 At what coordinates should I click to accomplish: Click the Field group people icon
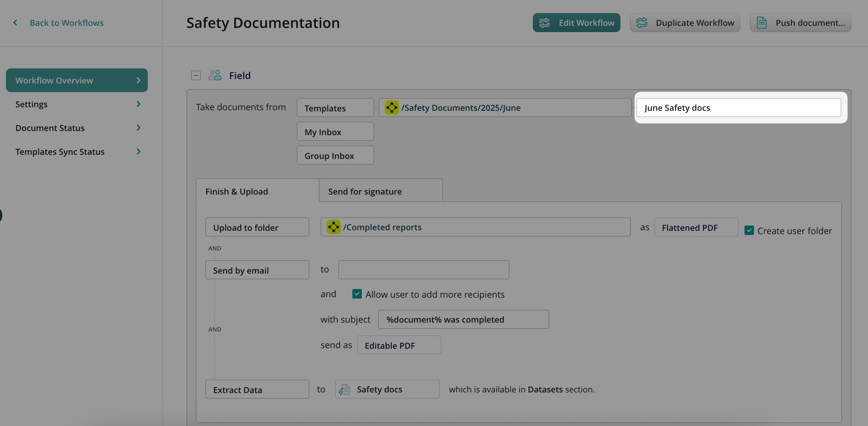pyautogui.click(x=215, y=75)
